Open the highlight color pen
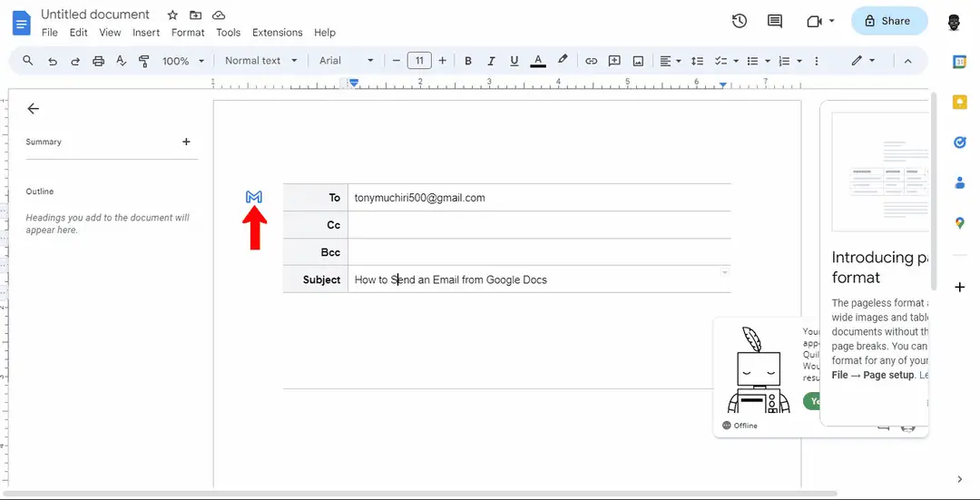This screenshot has height=500, width=980. click(x=563, y=60)
